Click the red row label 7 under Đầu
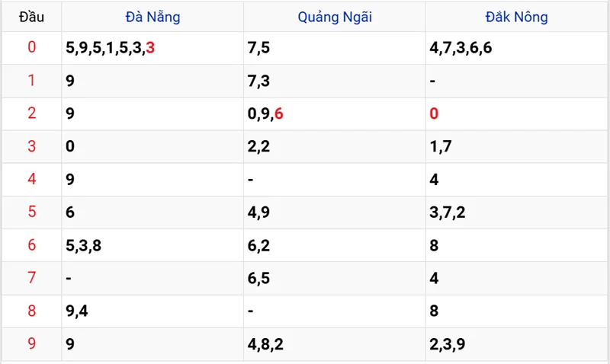610x364 pixels. click(x=31, y=278)
